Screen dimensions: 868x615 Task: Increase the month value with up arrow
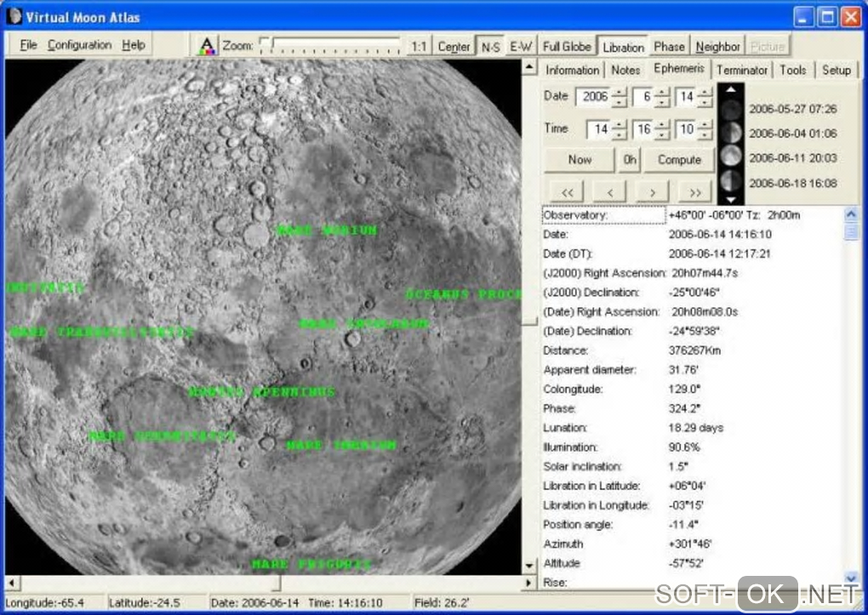[x=662, y=92]
